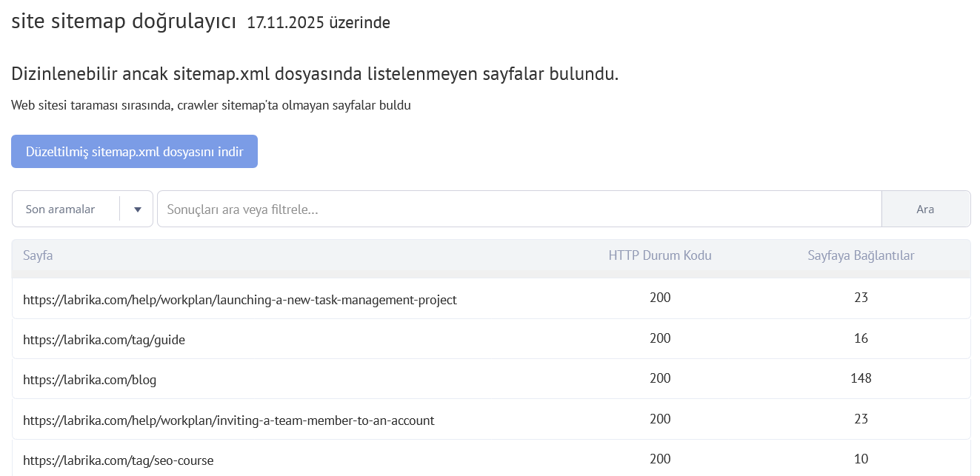Click the crawler sitemap description text

pyautogui.click(x=210, y=105)
